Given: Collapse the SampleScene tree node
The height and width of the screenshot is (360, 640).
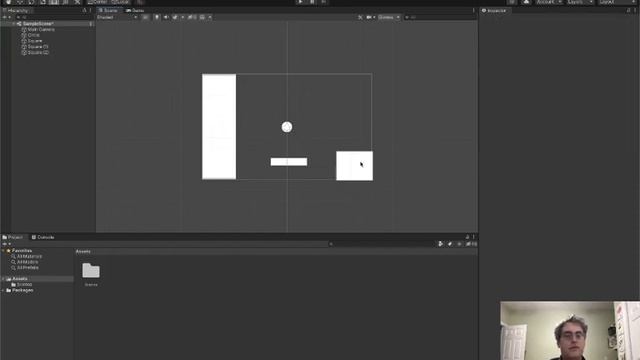Looking at the screenshot, I should [14, 24].
